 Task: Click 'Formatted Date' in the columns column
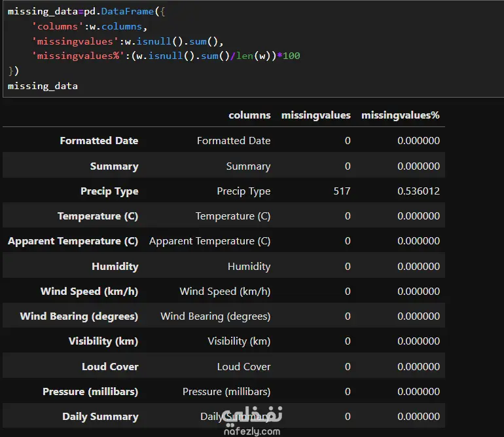pyautogui.click(x=234, y=141)
